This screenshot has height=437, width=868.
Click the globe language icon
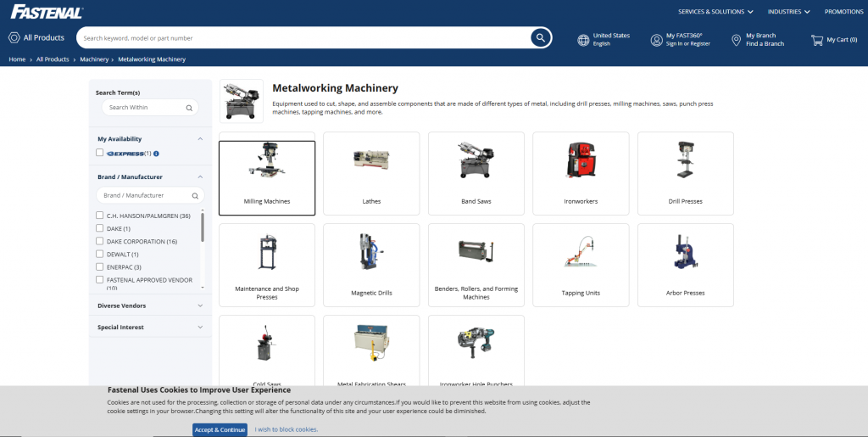coord(583,40)
